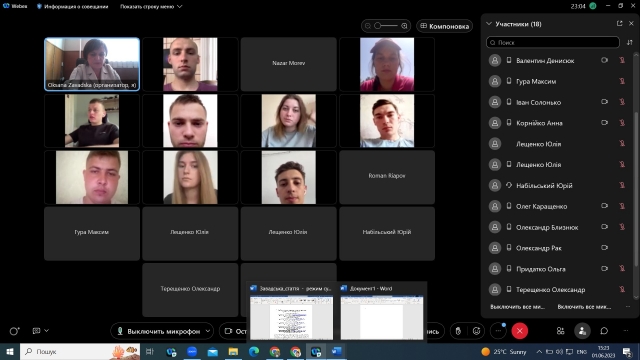Viewport: 640px width, 360px height.
Task: Open more options at participants panel bottom
Action: 628,307
